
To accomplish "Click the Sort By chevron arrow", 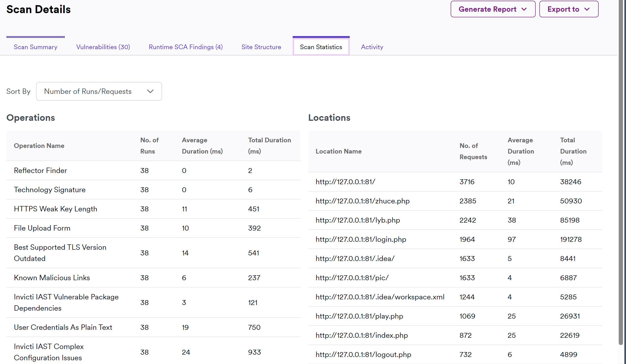I will click(x=150, y=92).
